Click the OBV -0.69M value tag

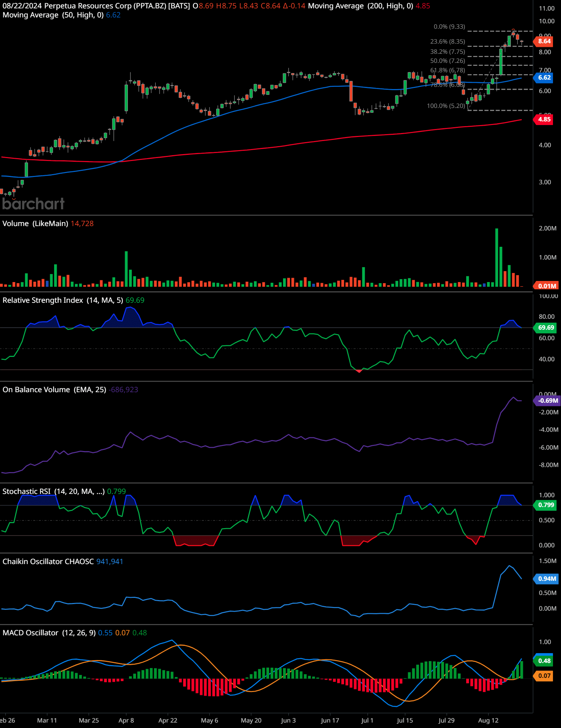pyautogui.click(x=547, y=401)
